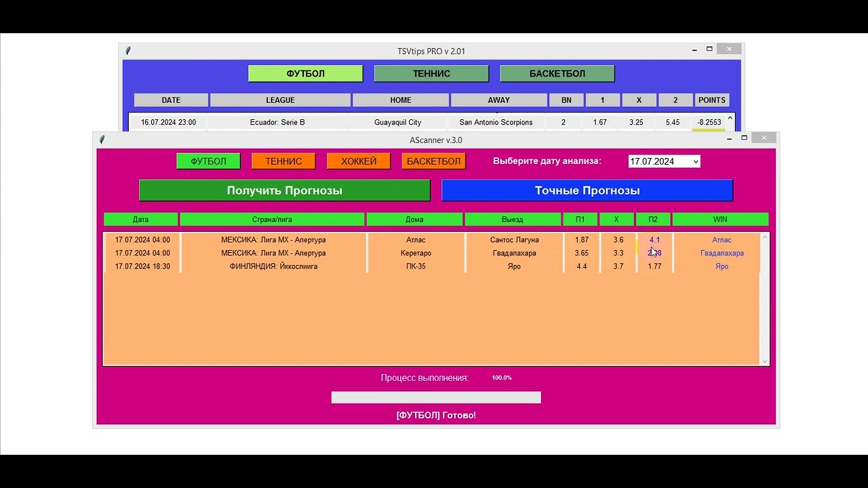Click the Выезд column header
This screenshot has height=488, width=868.
(x=513, y=220)
